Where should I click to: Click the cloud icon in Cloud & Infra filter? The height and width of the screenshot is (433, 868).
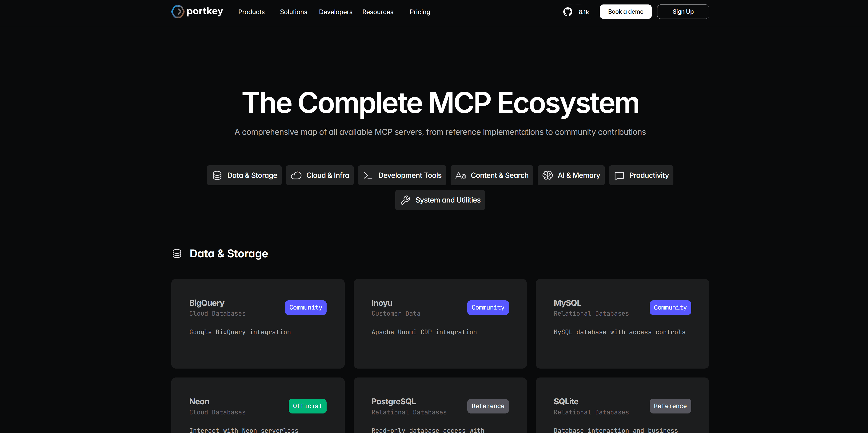(296, 175)
